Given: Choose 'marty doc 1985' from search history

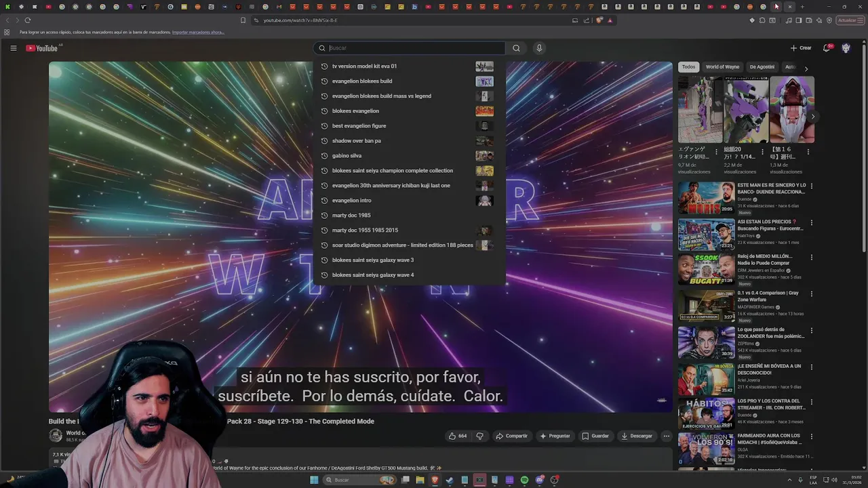Looking at the screenshot, I should pyautogui.click(x=410, y=216).
